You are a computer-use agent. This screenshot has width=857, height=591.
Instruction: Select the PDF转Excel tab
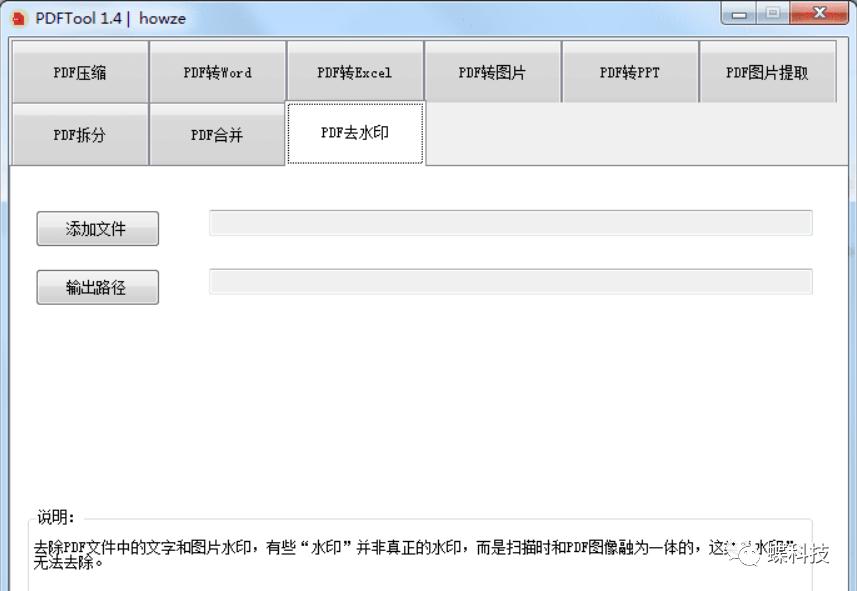355,70
